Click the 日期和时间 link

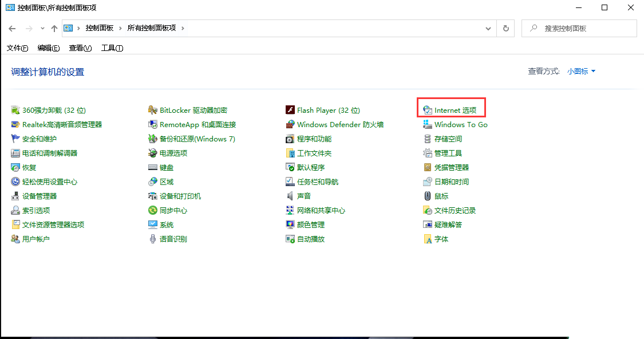tap(452, 182)
